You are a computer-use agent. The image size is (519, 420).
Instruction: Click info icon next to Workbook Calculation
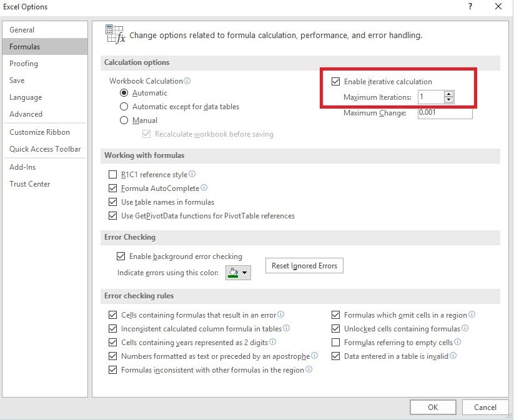point(187,81)
